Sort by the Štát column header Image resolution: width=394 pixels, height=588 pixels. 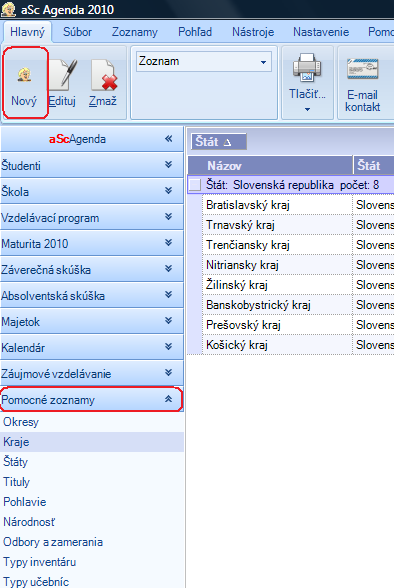click(374, 165)
